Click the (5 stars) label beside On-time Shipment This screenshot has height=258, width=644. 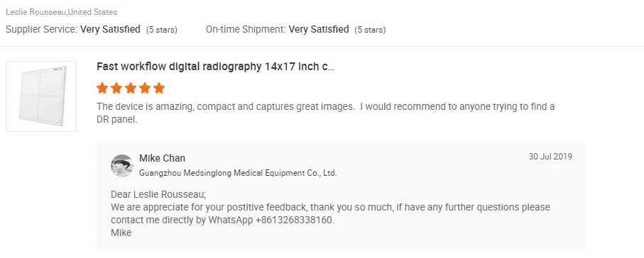click(370, 30)
